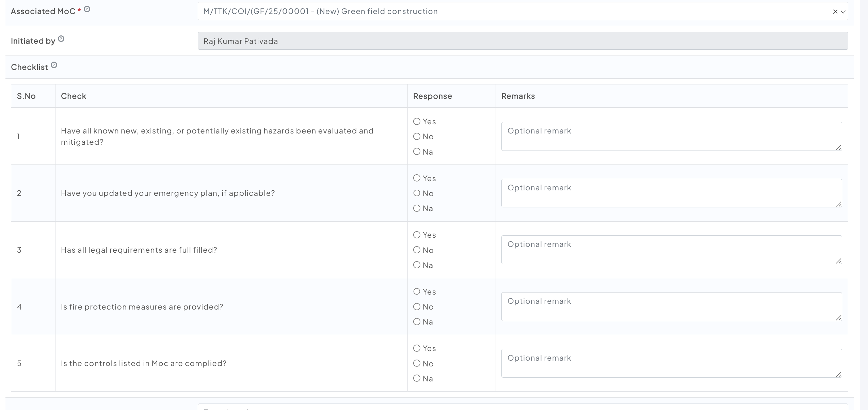Click help icon beside Initiated by
This screenshot has height=410, width=868.
[61, 39]
